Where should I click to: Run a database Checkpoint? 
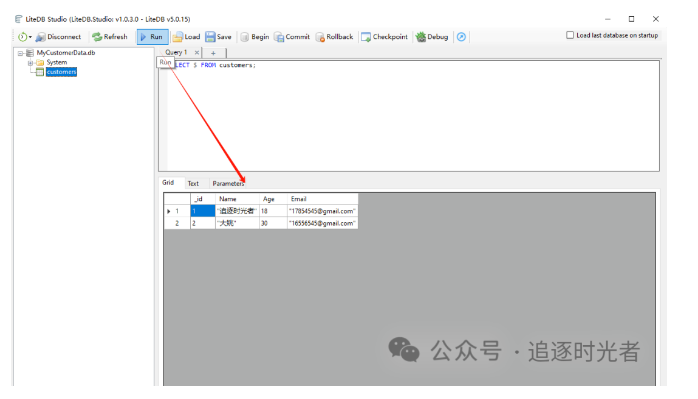[x=384, y=37]
